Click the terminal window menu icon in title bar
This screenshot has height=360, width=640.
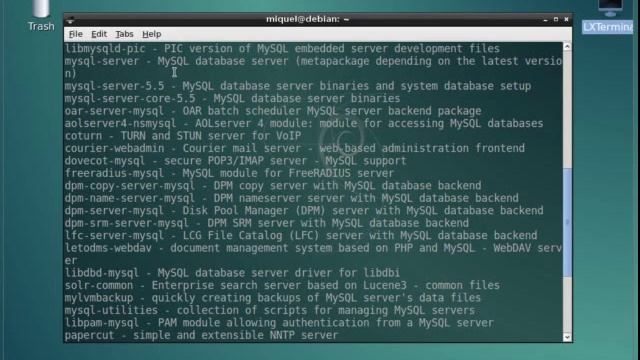click(71, 19)
